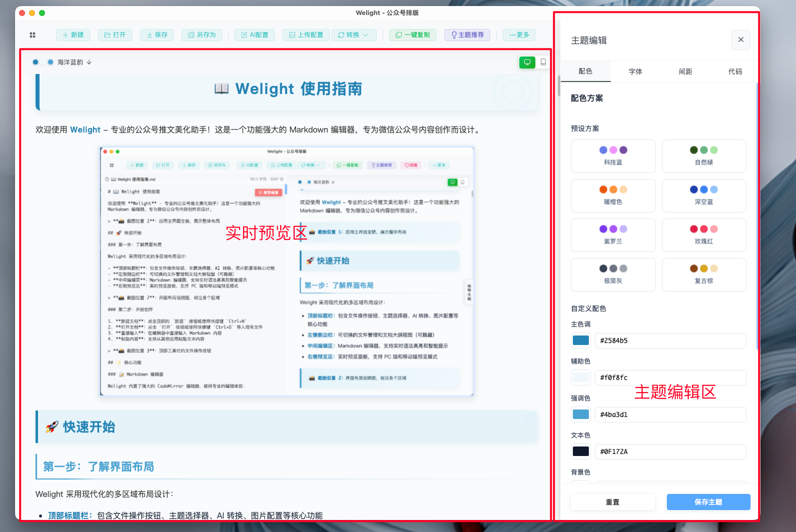Open the 上传配置 settings

coord(306,35)
